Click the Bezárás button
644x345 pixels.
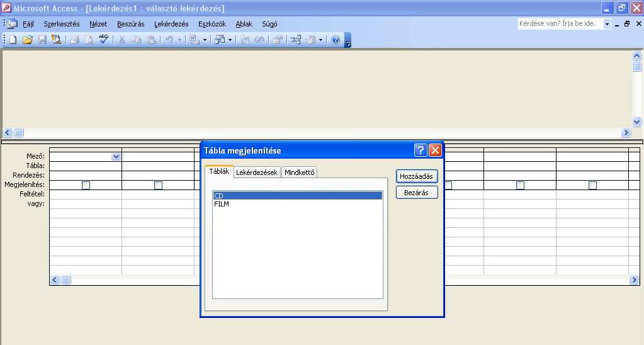pyautogui.click(x=417, y=193)
